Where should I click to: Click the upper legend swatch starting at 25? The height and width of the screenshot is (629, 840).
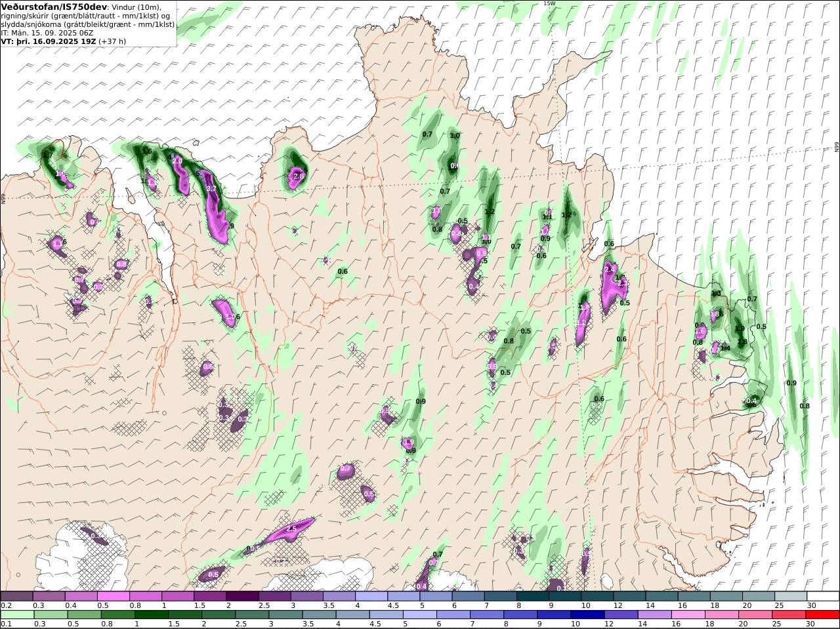coord(791,596)
